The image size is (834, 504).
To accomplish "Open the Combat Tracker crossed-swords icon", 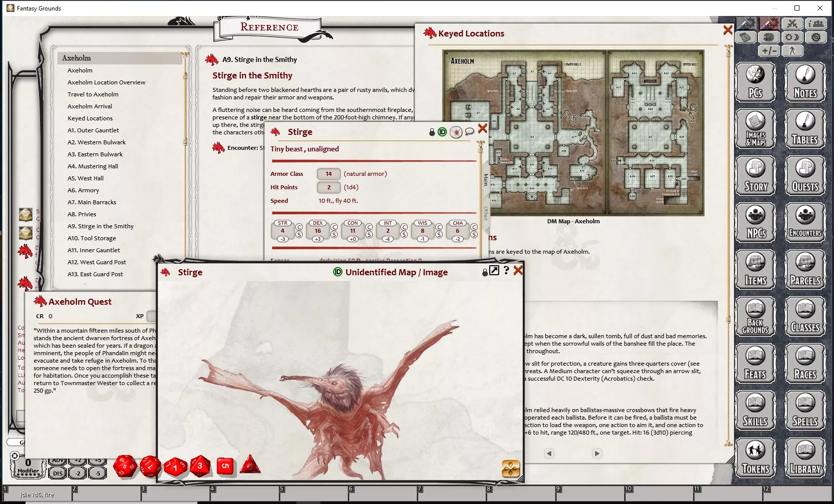I will (793, 23).
